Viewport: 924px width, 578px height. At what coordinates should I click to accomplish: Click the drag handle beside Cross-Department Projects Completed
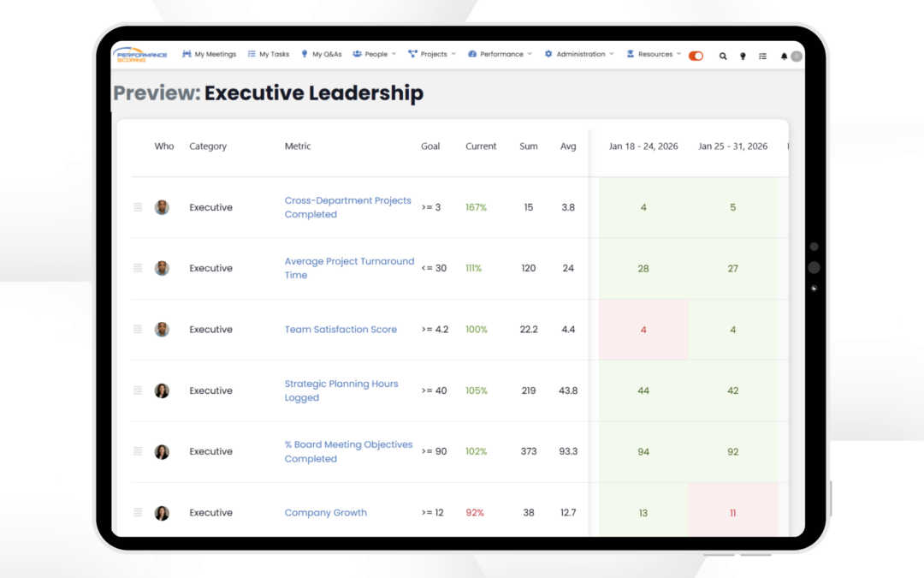point(138,206)
